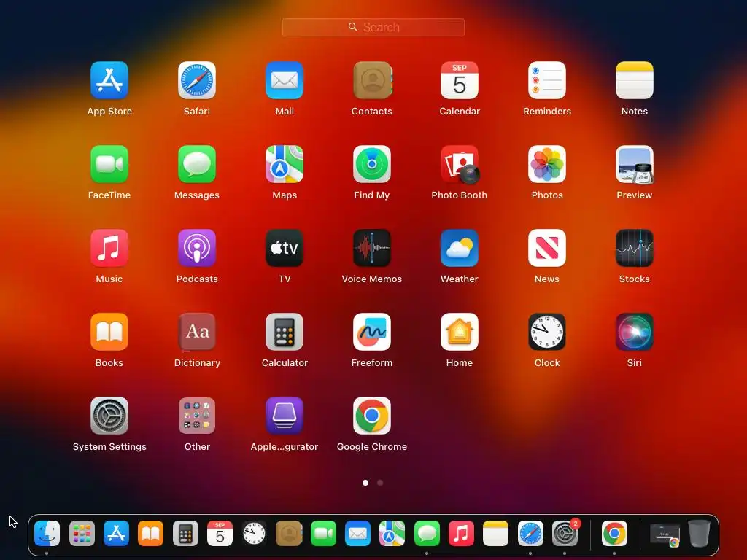Launch Siri
This screenshot has height=560, width=747.
[635, 332]
